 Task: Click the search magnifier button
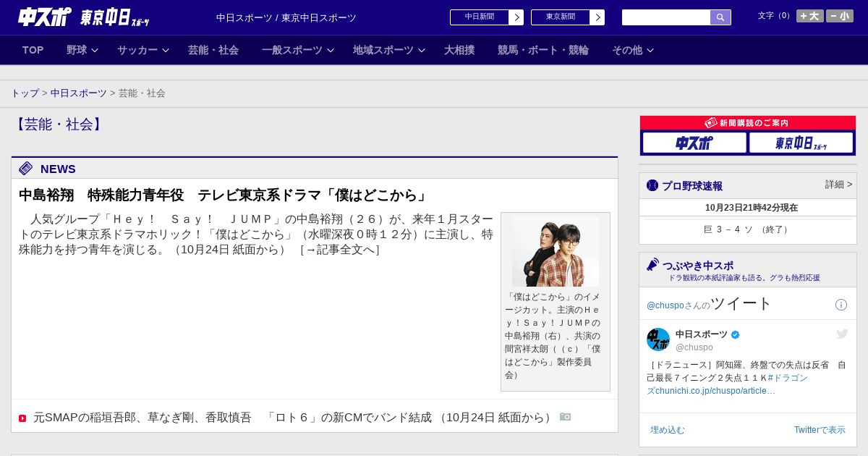point(720,17)
